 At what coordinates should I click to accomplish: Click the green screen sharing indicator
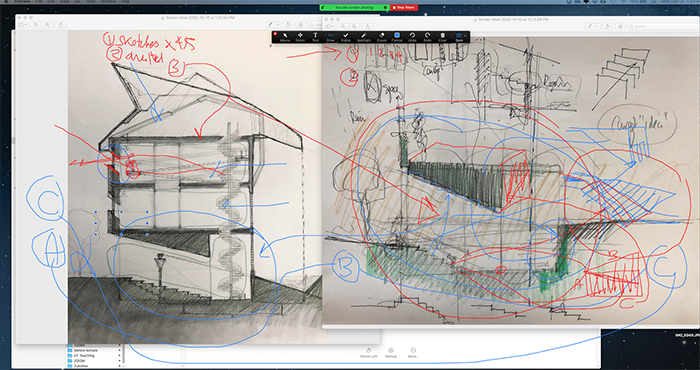(x=354, y=8)
